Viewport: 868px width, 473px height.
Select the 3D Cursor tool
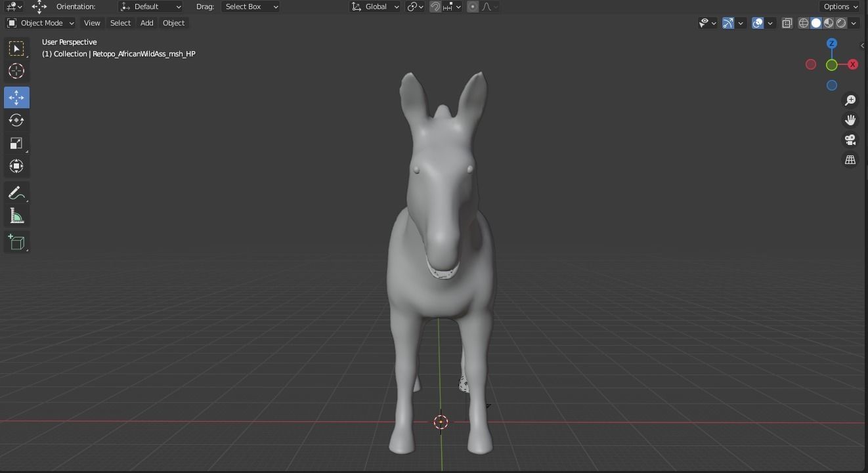[16, 71]
